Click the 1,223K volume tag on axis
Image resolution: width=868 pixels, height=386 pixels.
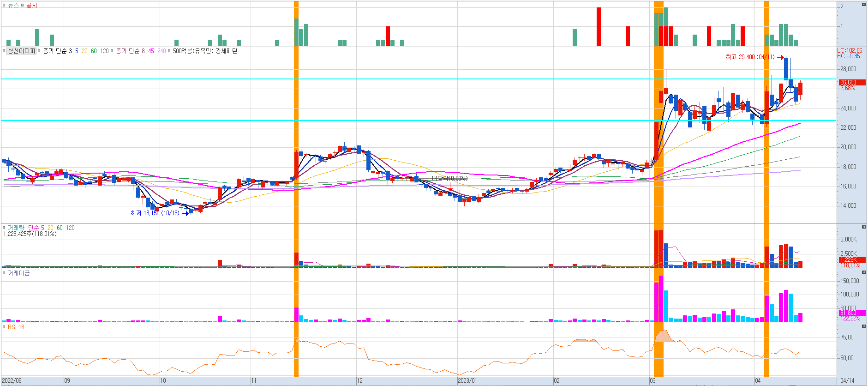coord(851,259)
